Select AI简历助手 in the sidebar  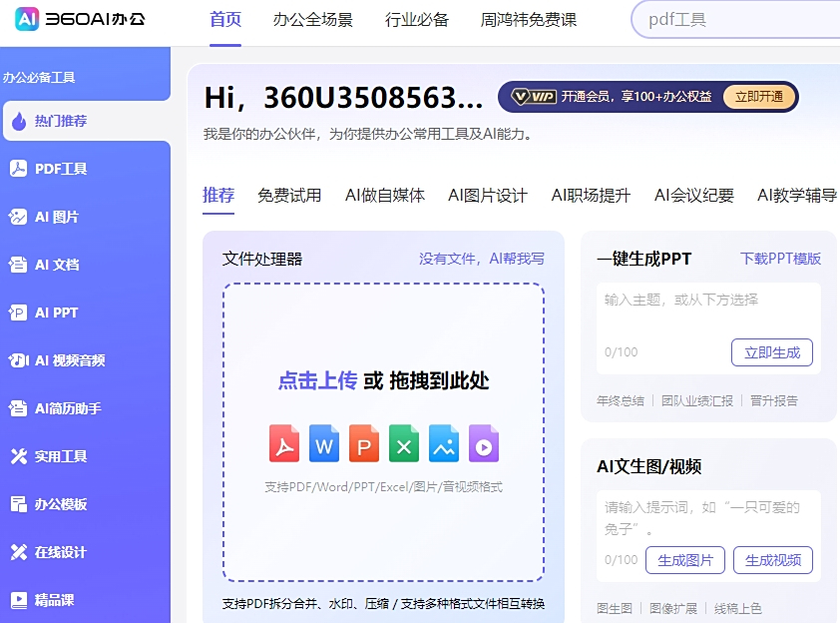pyautogui.click(x=67, y=408)
